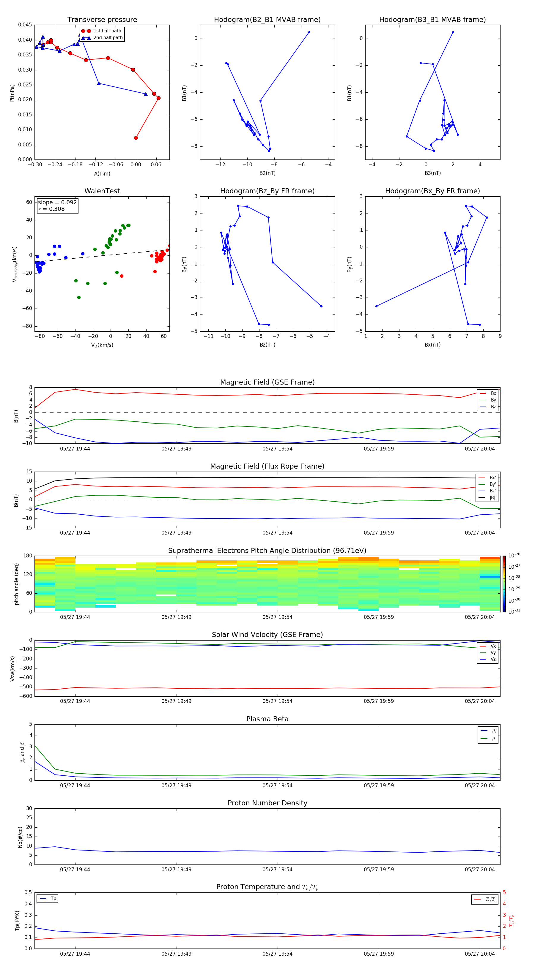The width and height of the screenshot is (535, 980).
Task: Click the Tp legend box
Action: coord(47,899)
